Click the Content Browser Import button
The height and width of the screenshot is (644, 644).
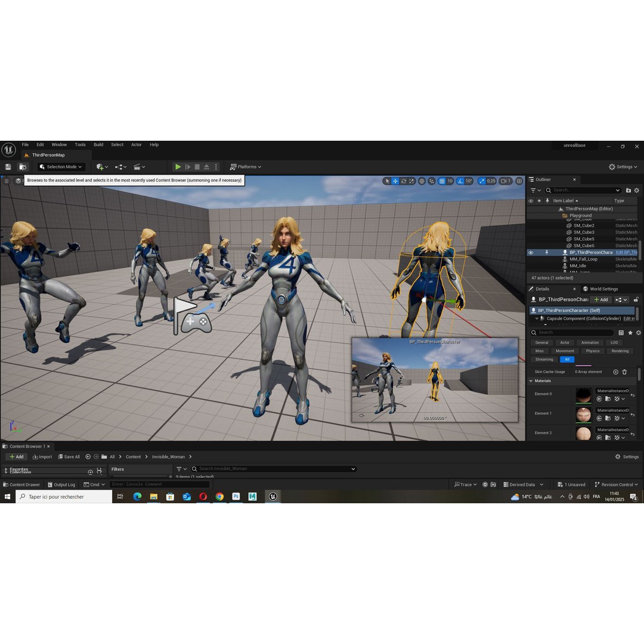click(42, 457)
